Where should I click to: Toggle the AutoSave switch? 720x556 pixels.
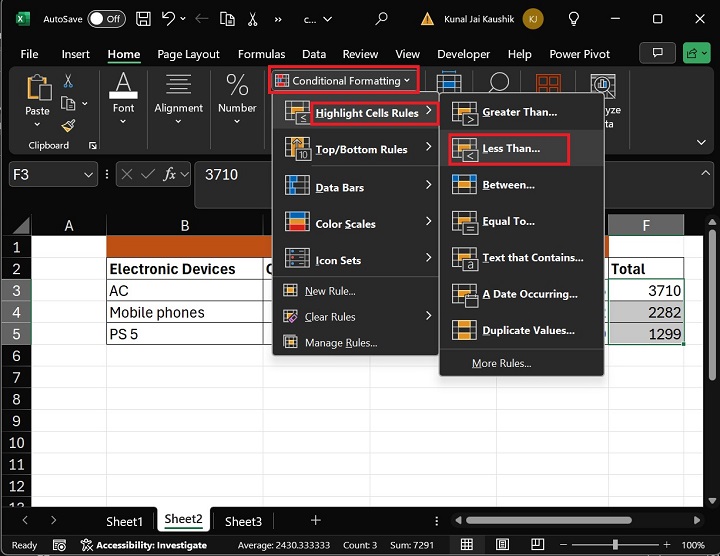[x=106, y=19]
